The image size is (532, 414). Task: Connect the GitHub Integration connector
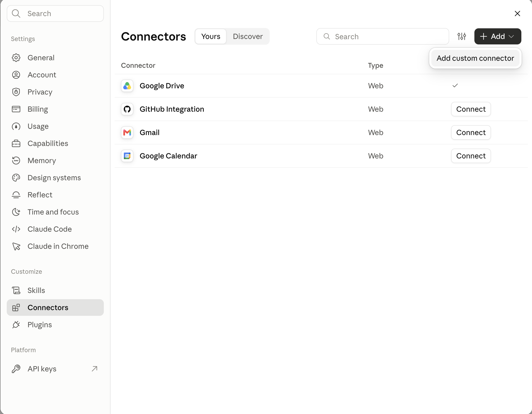pos(471,109)
